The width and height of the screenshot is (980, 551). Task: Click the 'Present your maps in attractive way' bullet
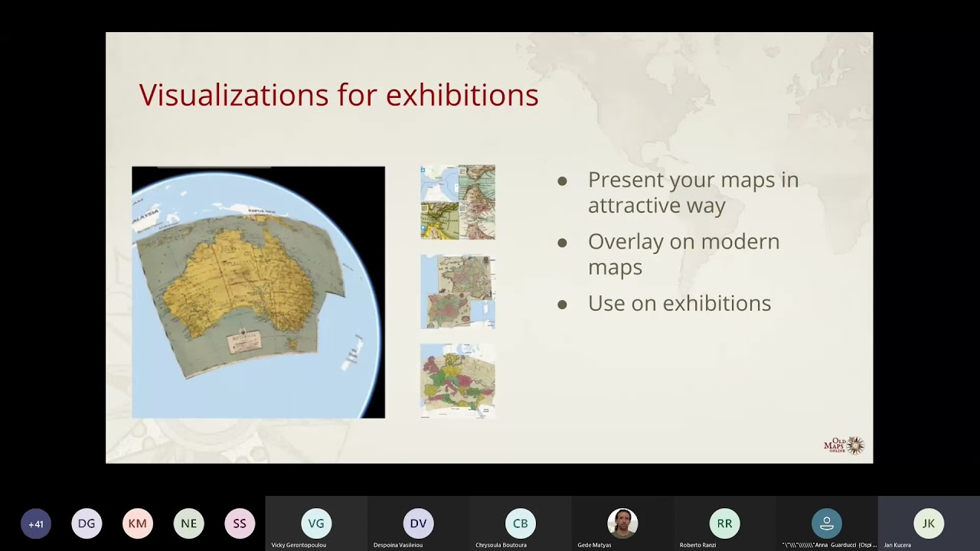693,192
